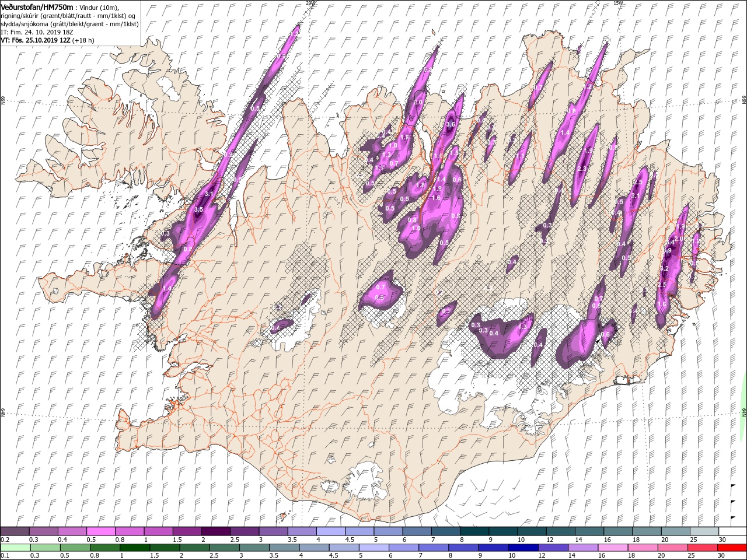Select the deep blue rain swatch for 10–12

(523, 548)
